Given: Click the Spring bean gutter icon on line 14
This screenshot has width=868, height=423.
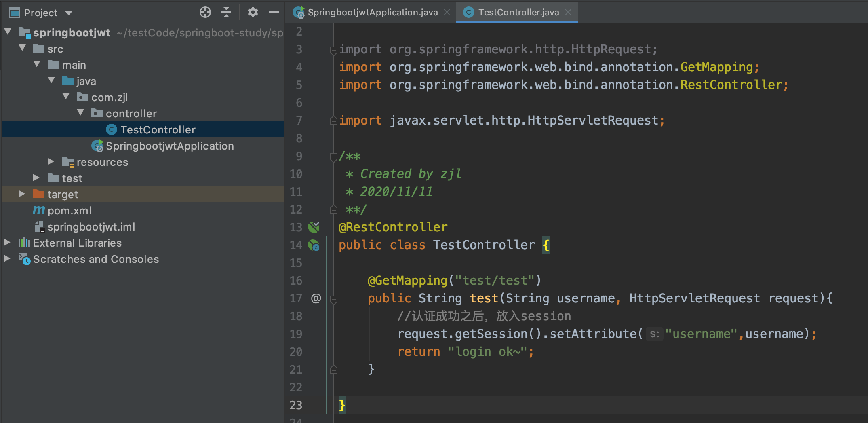Looking at the screenshot, I should 314,245.
